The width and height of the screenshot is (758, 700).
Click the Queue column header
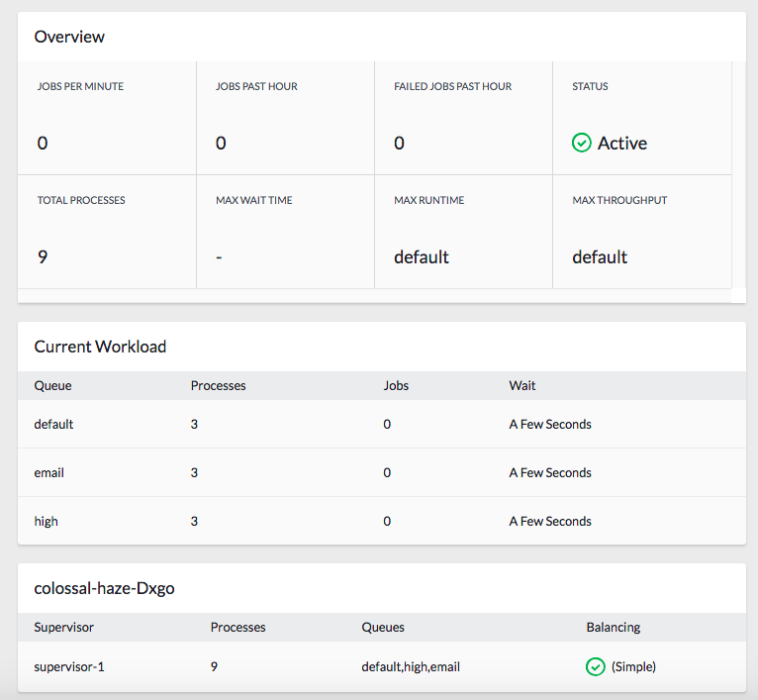(x=52, y=385)
